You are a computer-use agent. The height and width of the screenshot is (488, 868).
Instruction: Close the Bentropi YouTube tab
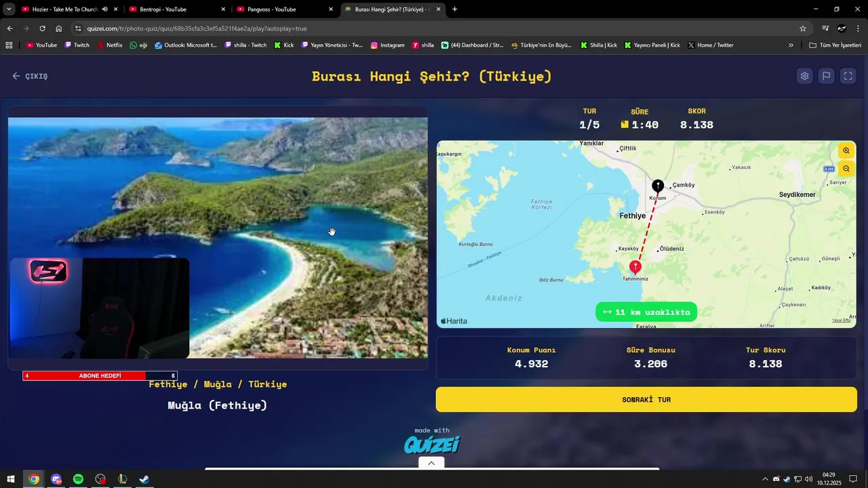tap(223, 9)
